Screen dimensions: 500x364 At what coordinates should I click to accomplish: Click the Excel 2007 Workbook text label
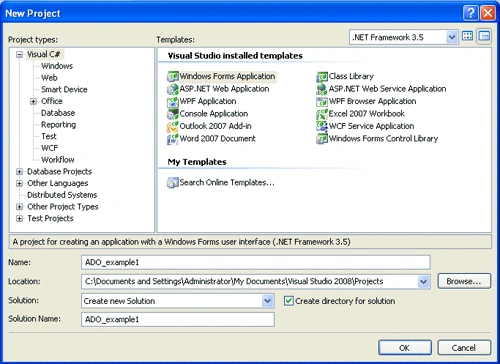click(367, 114)
